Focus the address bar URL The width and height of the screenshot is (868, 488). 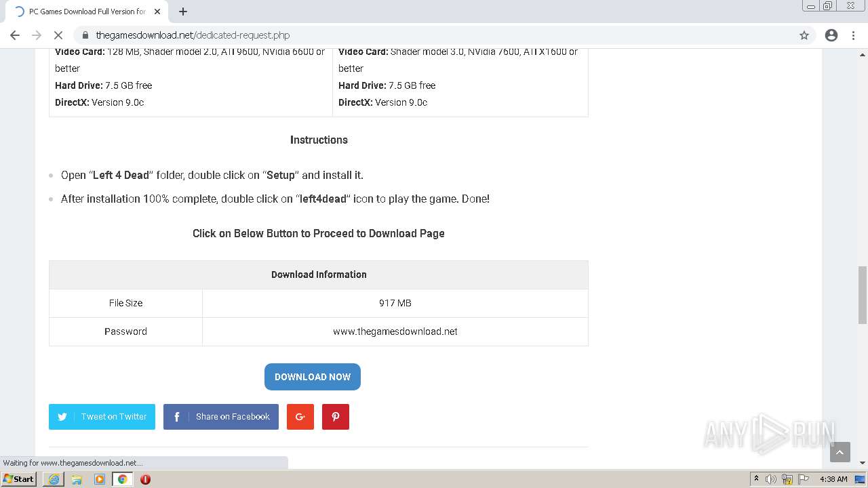point(193,35)
